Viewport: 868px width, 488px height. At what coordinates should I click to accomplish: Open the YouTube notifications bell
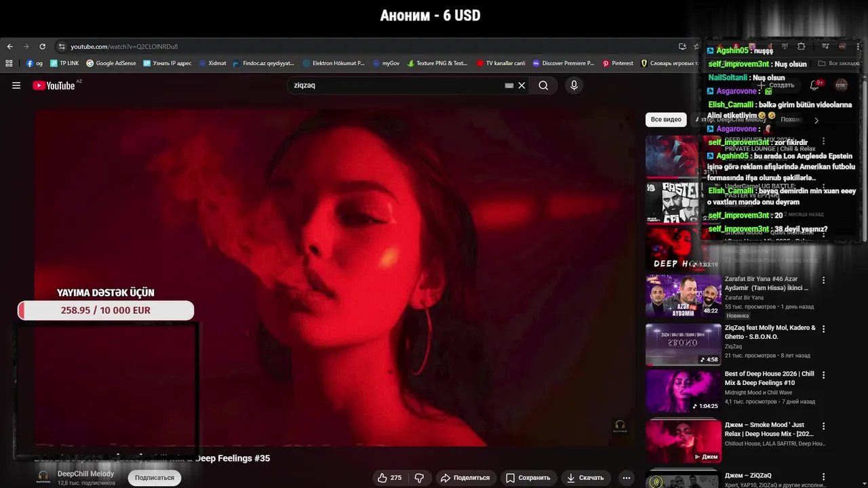point(814,85)
